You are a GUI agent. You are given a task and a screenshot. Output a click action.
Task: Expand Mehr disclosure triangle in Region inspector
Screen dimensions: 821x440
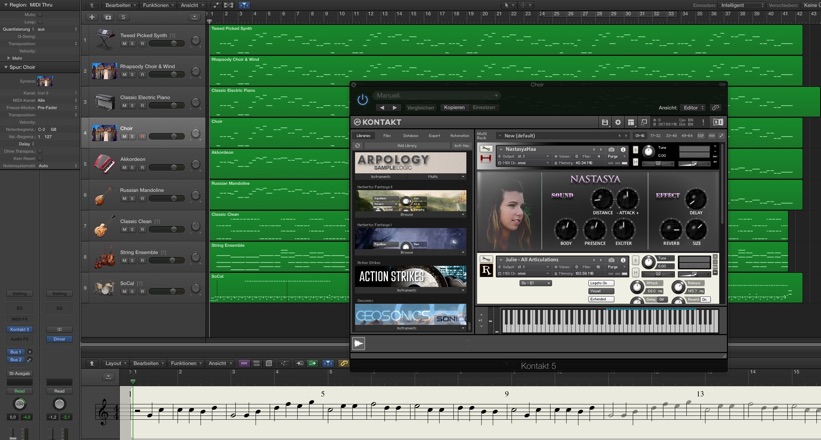(8, 58)
